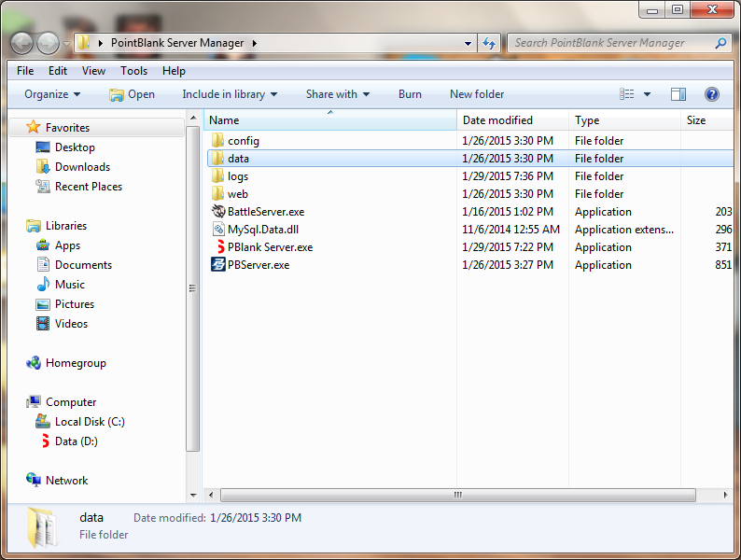Sort by the Size column header
This screenshot has height=560, width=741.
pos(707,120)
